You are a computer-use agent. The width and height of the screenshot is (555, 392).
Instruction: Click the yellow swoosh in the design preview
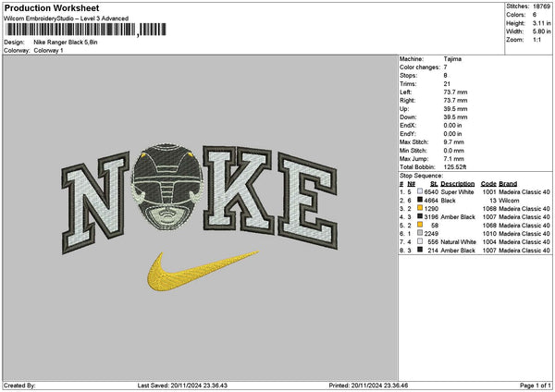point(202,271)
